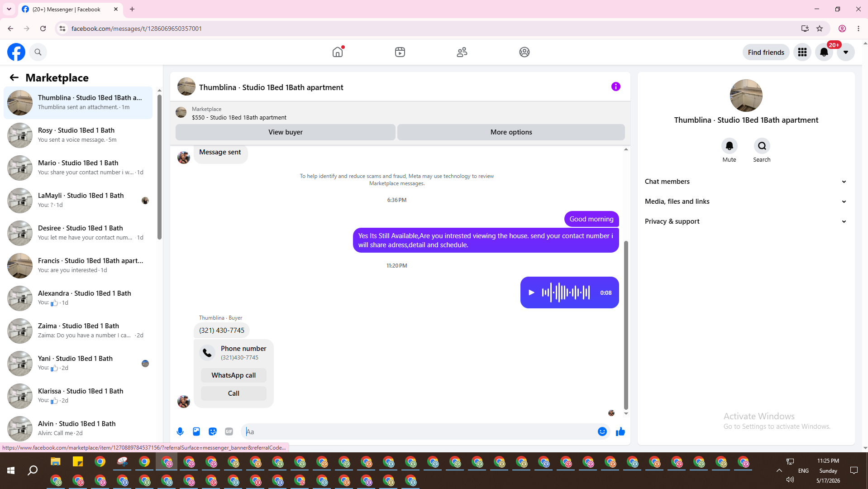Open Windows Start menu
This screenshot has width=868, height=489.
coord(11,471)
